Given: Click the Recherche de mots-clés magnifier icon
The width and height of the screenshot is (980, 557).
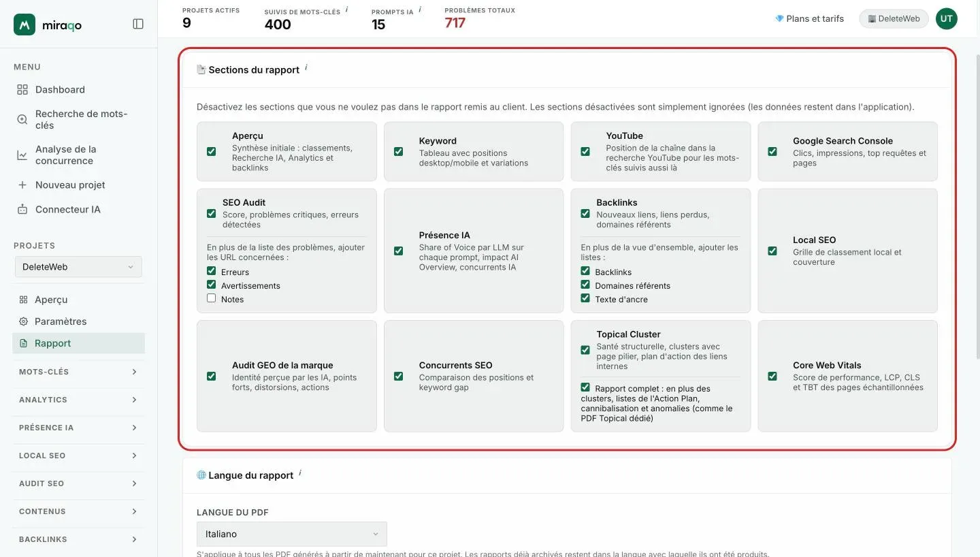Looking at the screenshot, I should pos(22,120).
